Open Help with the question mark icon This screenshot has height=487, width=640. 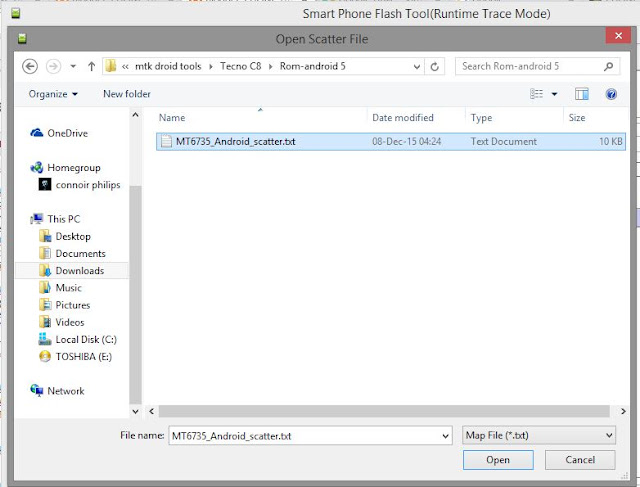point(611,94)
